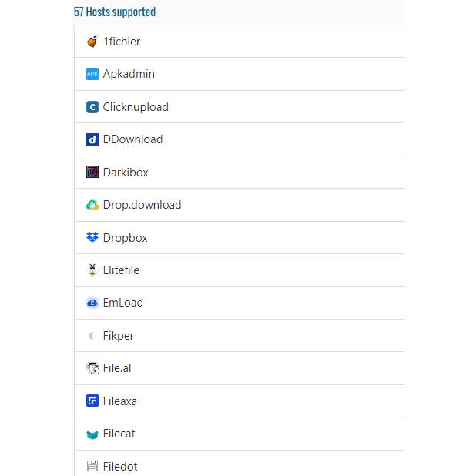Click the Elitefile logo icon
The width and height of the screenshot is (476, 476).
tap(92, 270)
